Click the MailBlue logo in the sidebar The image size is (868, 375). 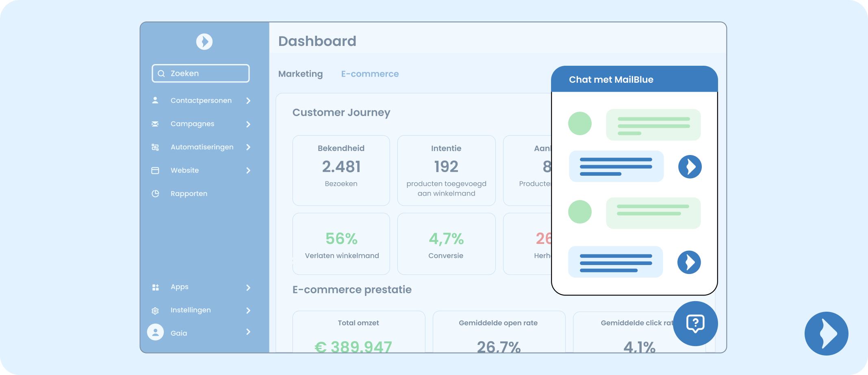click(204, 41)
